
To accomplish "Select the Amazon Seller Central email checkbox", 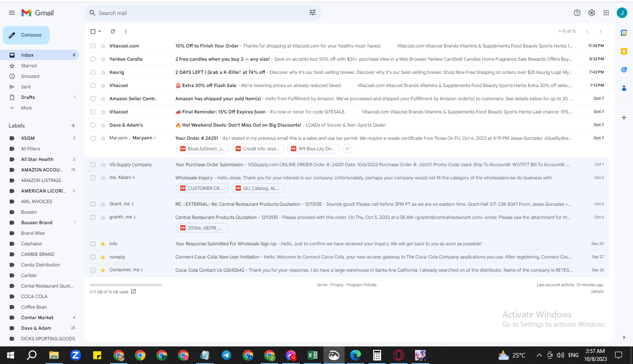I will pyautogui.click(x=93, y=98).
